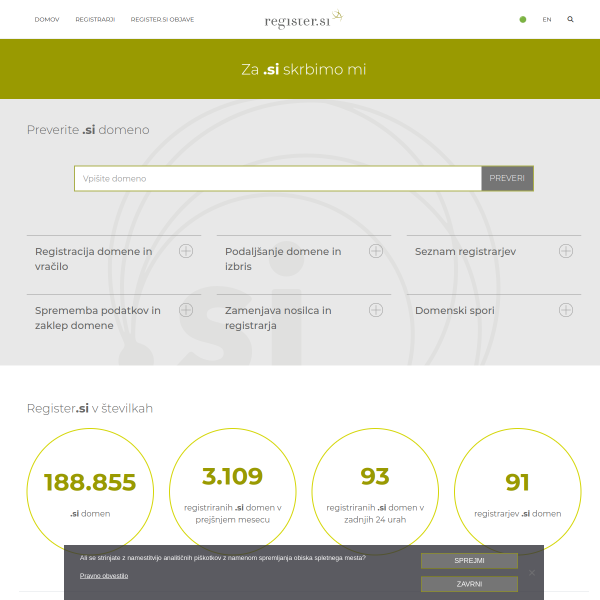The width and height of the screenshot is (600, 600).
Task: Close the cookie banner with X
Action: [532, 572]
